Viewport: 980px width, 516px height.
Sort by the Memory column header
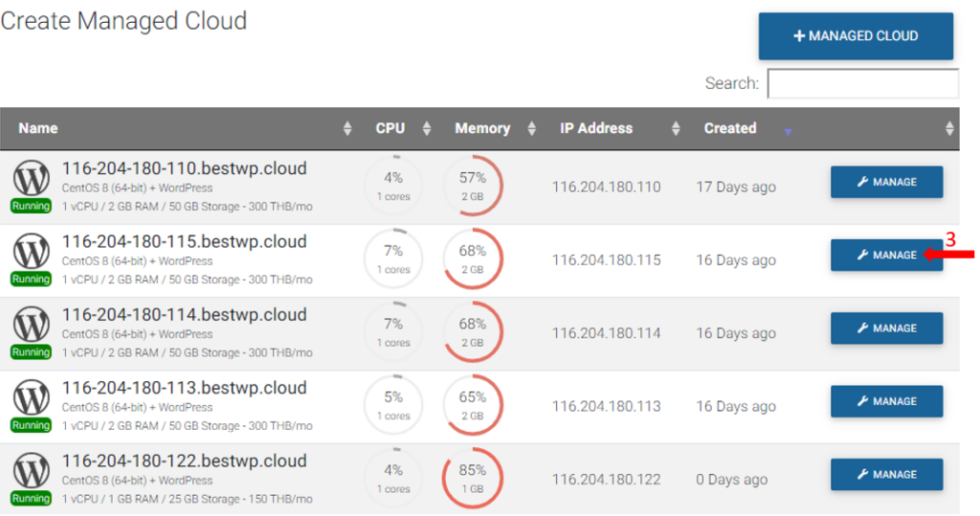(x=482, y=128)
